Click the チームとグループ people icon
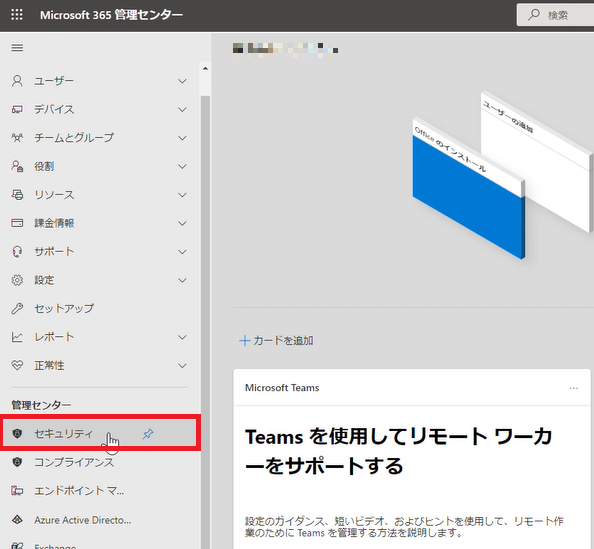The image size is (594, 549). point(17,138)
